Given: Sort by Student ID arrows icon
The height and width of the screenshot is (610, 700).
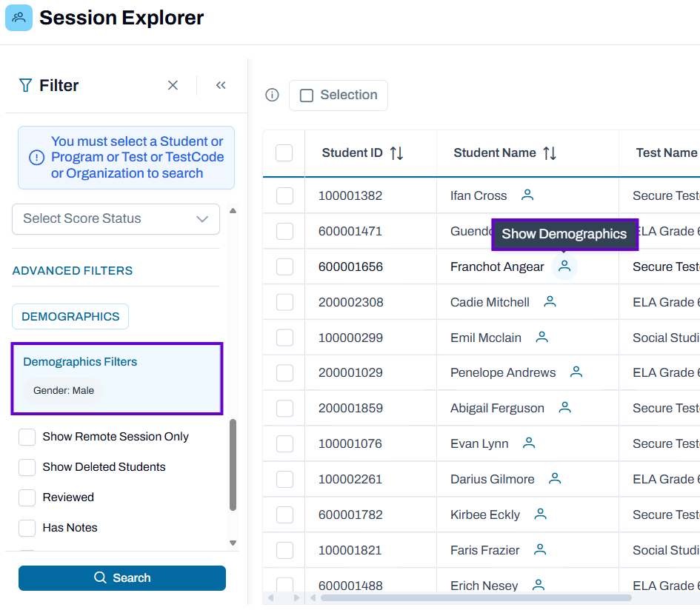Looking at the screenshot, I should pos(396,153).
